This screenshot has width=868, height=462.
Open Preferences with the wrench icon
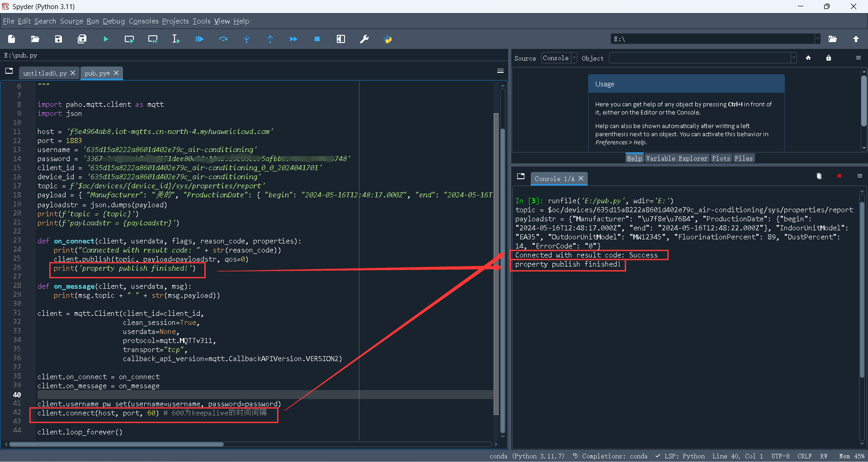(x=364, y=39)
